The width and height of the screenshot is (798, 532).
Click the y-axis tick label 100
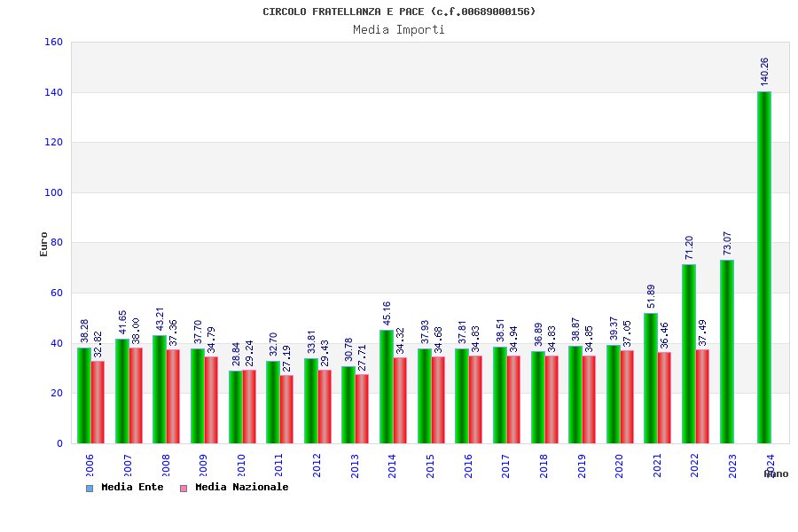click(x=53, y=193)
